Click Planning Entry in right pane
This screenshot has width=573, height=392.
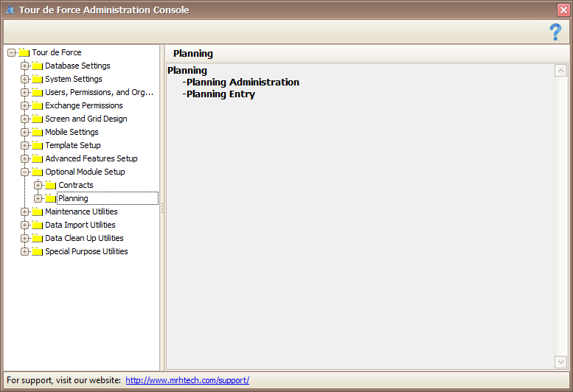click(x=220, y=94)
